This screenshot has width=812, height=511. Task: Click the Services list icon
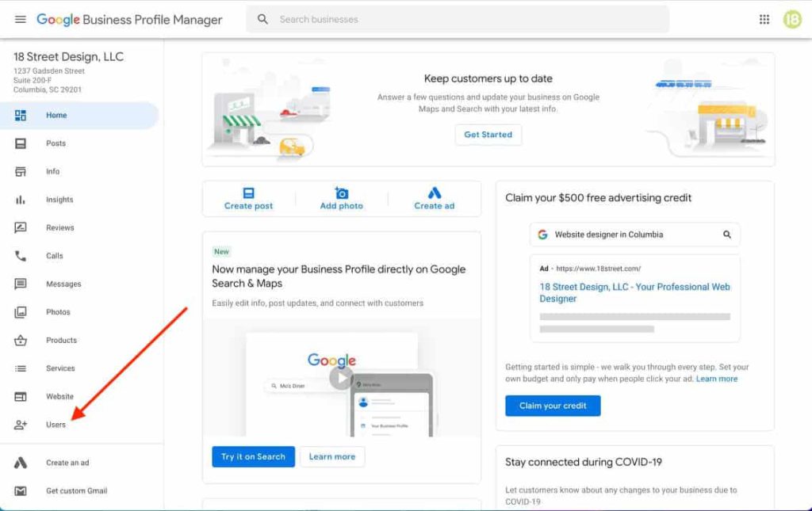[20, 368]
